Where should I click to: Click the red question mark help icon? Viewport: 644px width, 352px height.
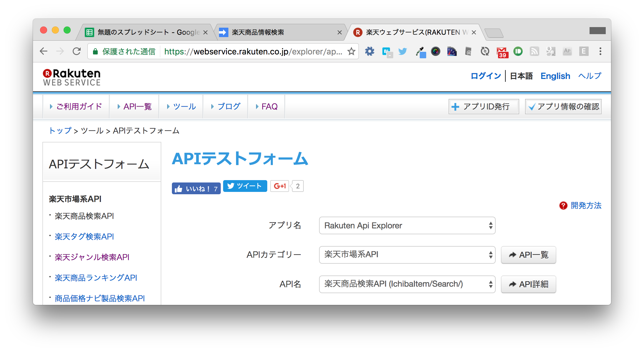[563, 205]
